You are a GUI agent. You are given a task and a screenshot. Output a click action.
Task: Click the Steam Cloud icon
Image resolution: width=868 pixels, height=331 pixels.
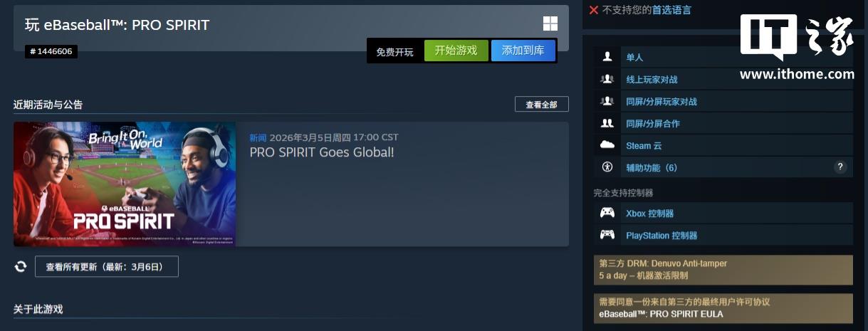pyautogui.click(x=607, y=145)
